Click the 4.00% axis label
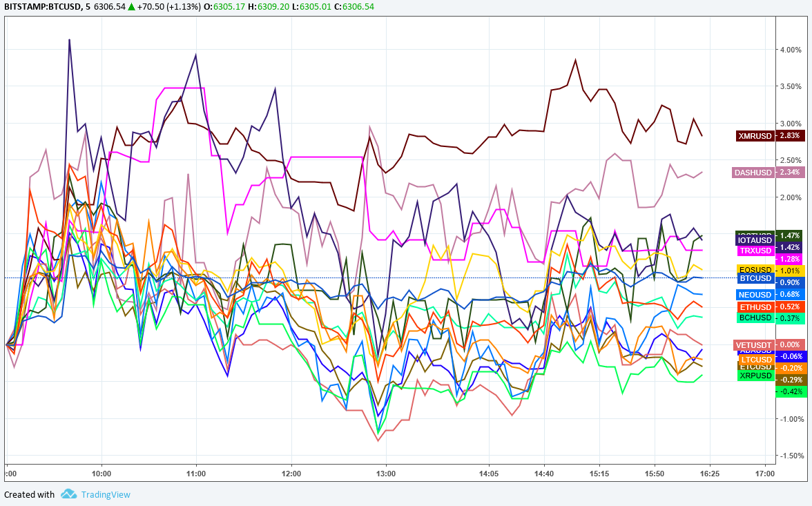The image size is (812, 506). point(791,50)
